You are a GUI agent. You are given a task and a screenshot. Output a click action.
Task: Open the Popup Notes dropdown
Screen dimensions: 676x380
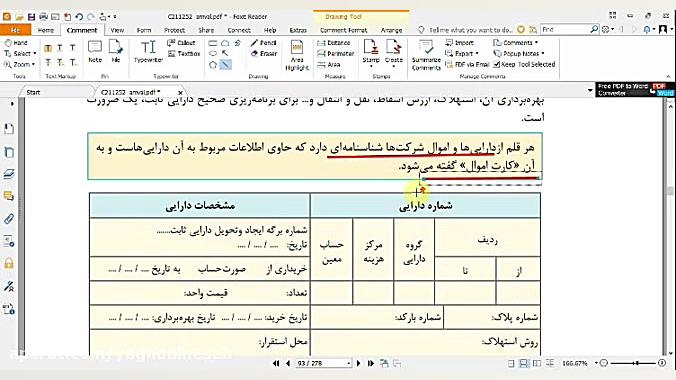click(519, 53)
